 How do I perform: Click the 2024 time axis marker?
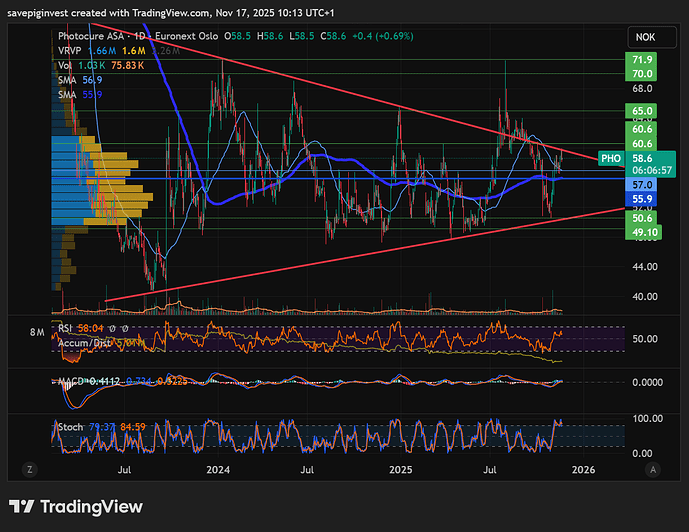click(216, 468)
